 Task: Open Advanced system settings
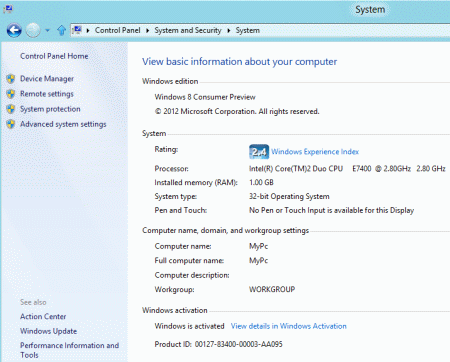(x=63, y=124)
